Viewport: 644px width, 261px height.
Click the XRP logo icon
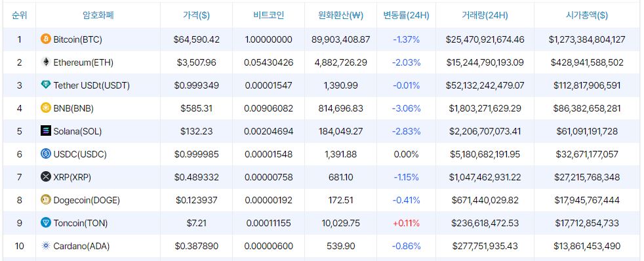point(46,177)
